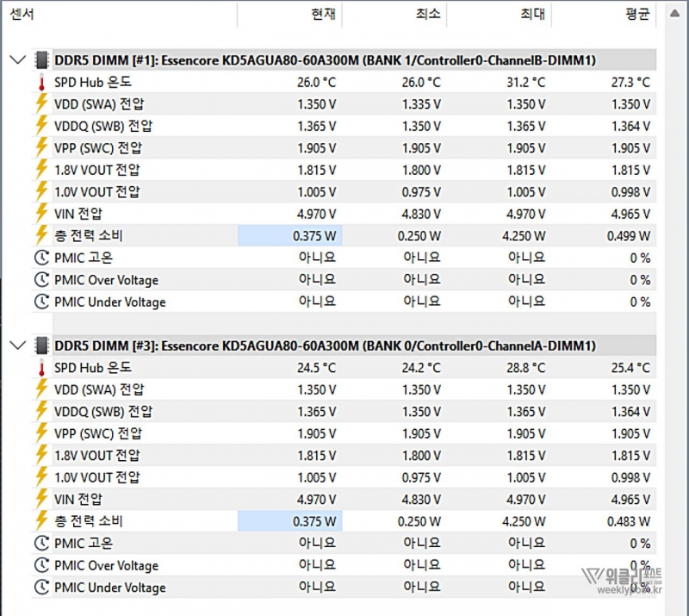689x616 pixels.
Task: Click DIMM #1 VDD minimum value 1.335 V
Action: click(421, 104)
